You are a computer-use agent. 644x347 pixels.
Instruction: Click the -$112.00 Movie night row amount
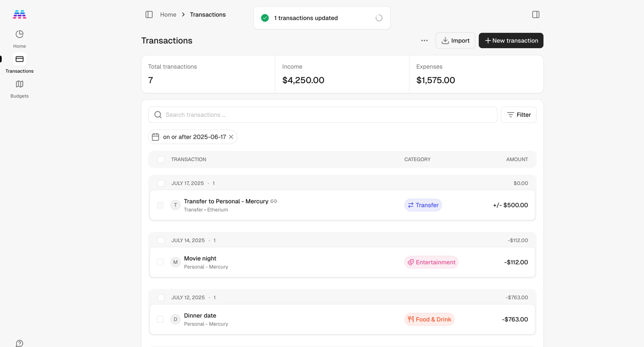516,262
